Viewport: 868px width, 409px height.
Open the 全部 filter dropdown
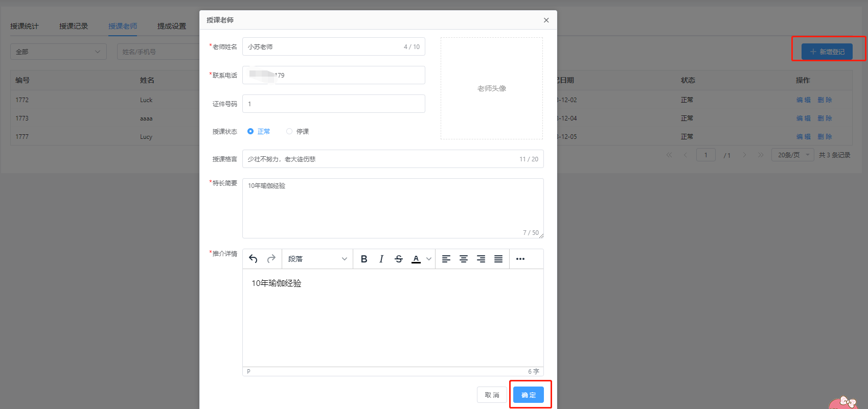click(x=58, y=52)
